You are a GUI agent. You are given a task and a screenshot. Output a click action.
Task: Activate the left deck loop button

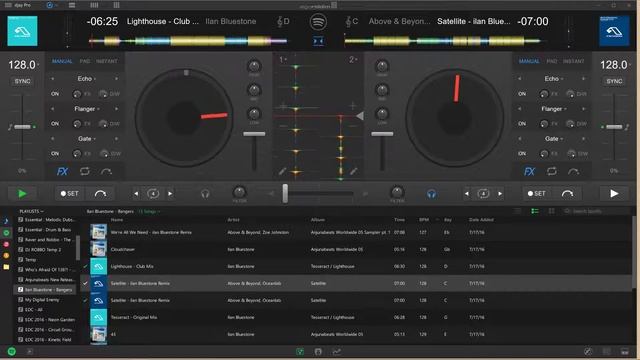(x=153, y=194)
